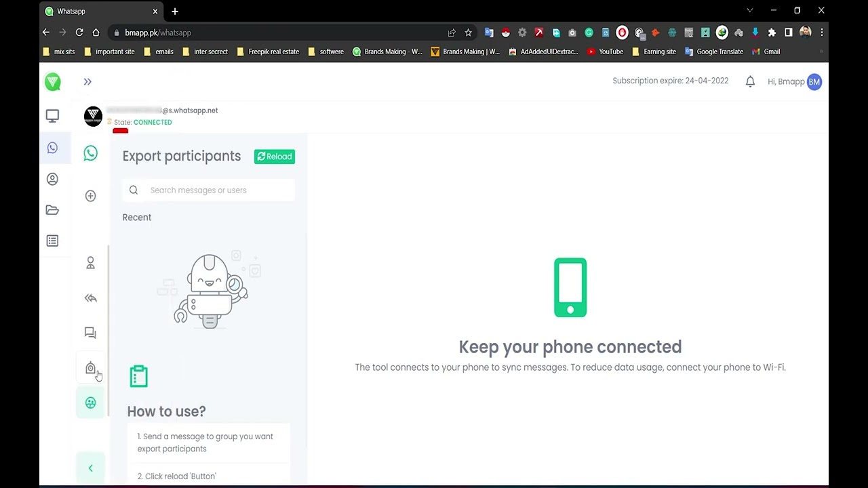The width and height of the screenshot is (868, 488).
Task: Click the 'Recent' heading text
Action: coord(137,218)
